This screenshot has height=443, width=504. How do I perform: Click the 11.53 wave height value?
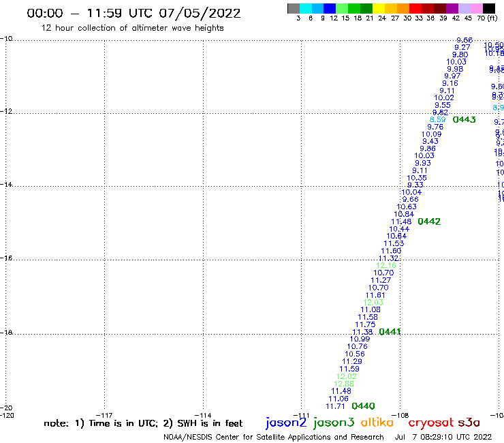(x=394, y=243)
